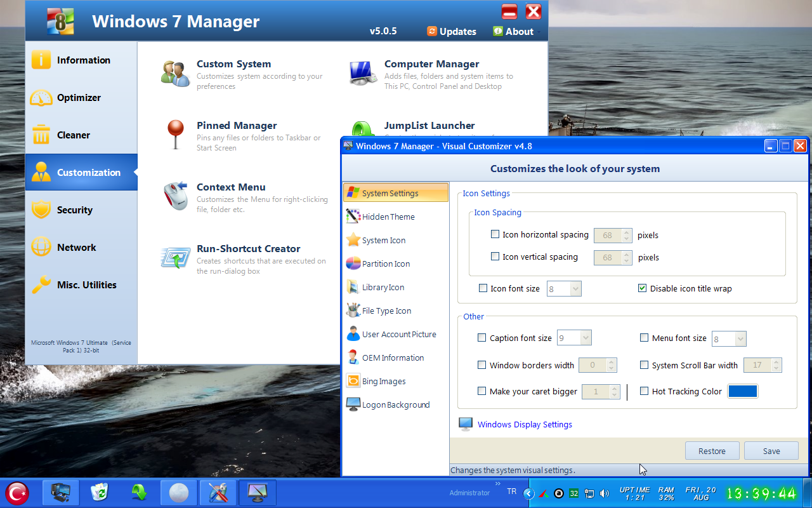
Task: Click the green digital clock
Action: click(x=761, y=493)
